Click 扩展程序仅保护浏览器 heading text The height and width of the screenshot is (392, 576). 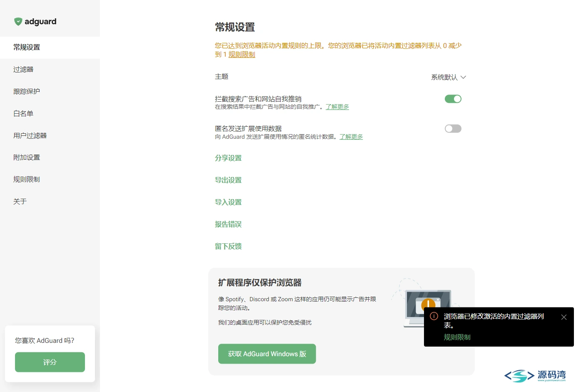260,283
